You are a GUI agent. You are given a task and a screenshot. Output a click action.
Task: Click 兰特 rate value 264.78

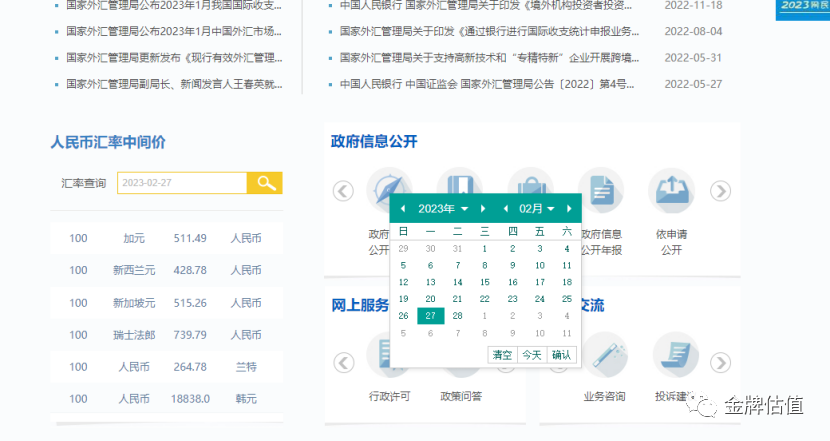pos(190,367)
